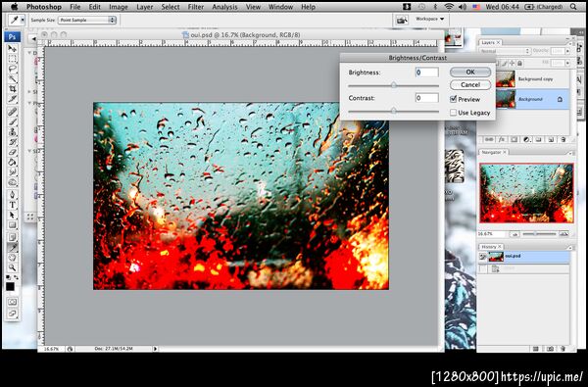Image resolution: width=588 pixels, height=387 pixels.
Task: Uncheck the Preview checkbox
Action: pos(453,99)
